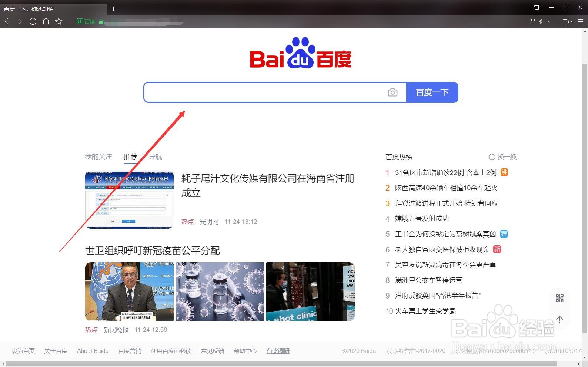Viewport: 588px width, 367px height.
Task: Open a new tab with the plus icon
Action: click(x=114, y=9)
